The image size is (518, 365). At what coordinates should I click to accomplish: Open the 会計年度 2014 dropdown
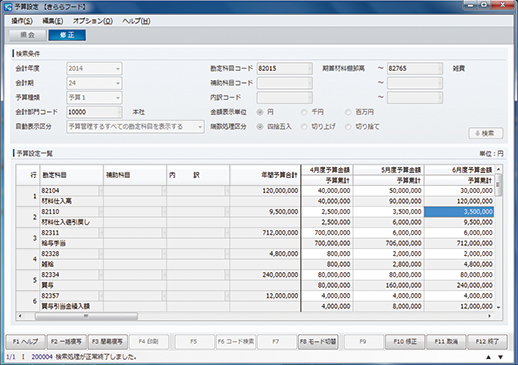94,69
